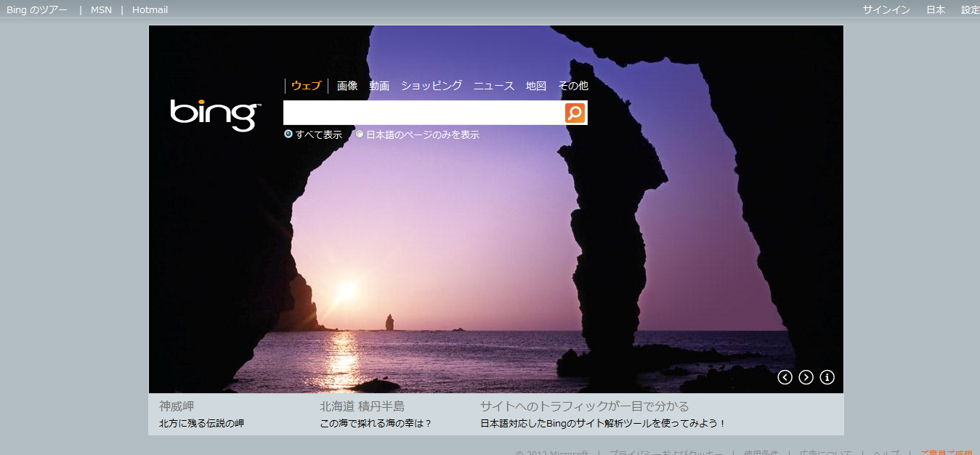Screen dimensions: 980x455
Task: Show the previous background image
Action: click(785, 377)
